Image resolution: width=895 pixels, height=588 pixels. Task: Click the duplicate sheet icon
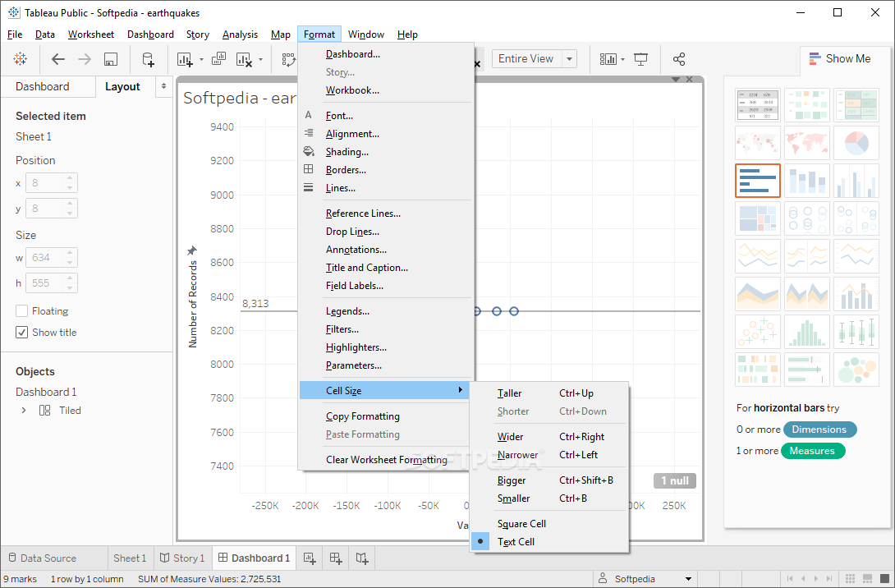click(218, 59)
